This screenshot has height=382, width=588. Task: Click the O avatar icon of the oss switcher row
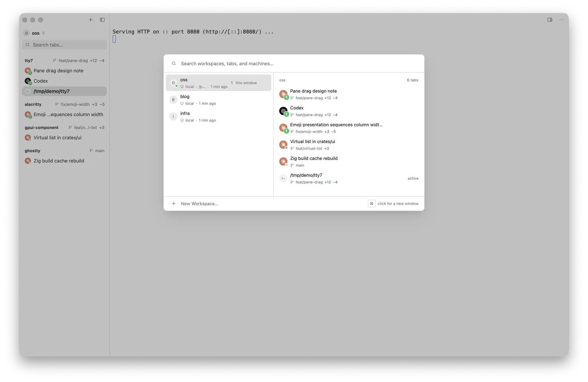click(173, 83)
